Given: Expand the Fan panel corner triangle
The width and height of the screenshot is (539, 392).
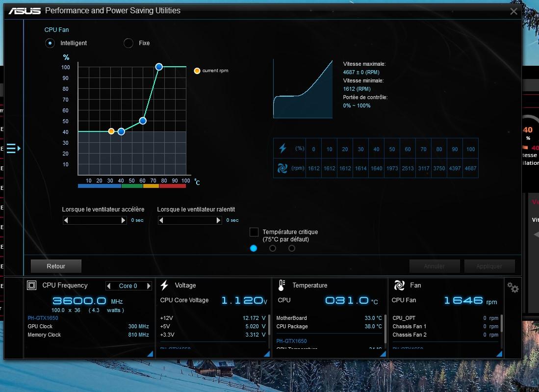Looking at the screenshot, I should [x=499, y=354].
